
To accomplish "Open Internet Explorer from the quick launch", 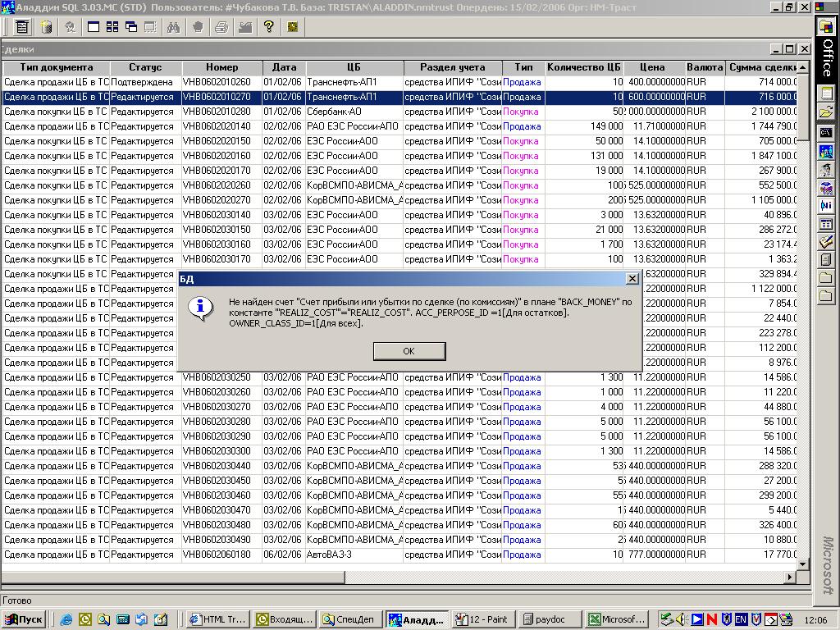I will [66, 619].
